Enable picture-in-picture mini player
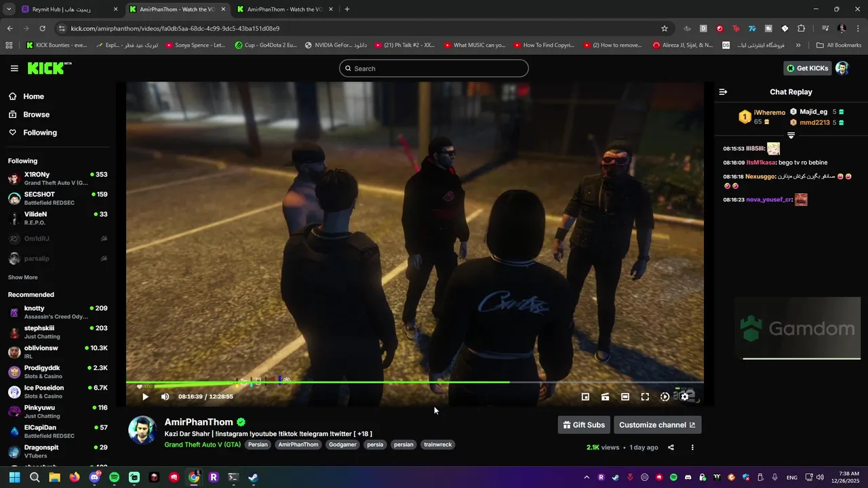Viewport: 868px width, 488px height. pyautogui.click(x=585, y=396)
